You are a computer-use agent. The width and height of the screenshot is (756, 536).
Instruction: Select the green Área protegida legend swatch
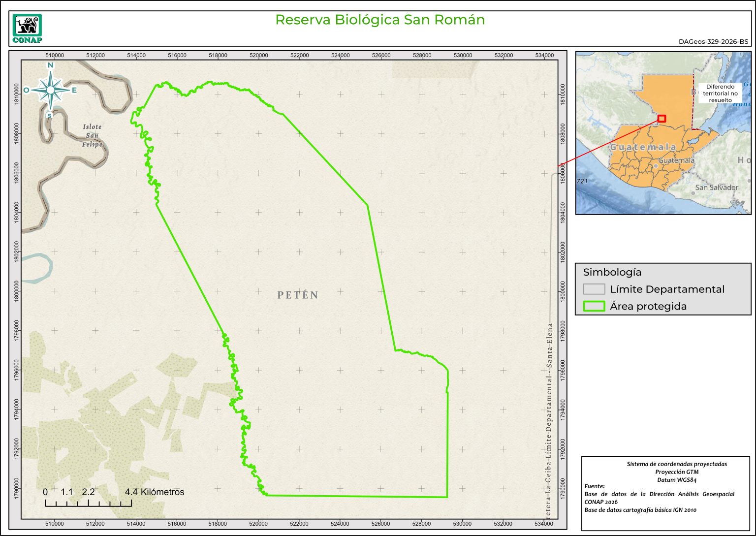(594, 306)
